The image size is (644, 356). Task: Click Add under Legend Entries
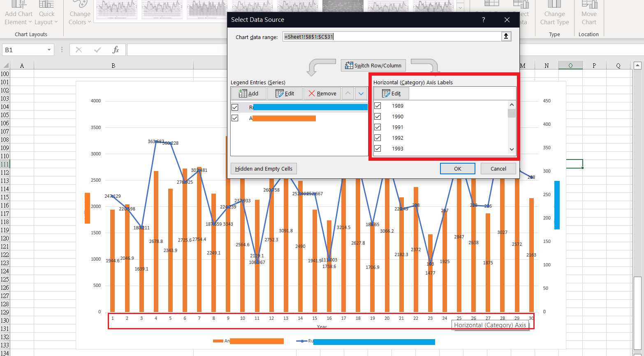tap(248, 93)
